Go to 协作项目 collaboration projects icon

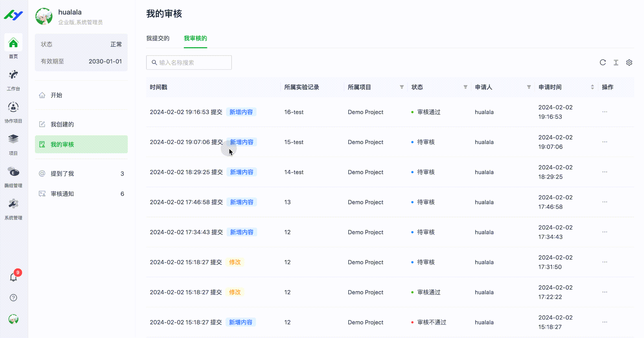(13, 108)
